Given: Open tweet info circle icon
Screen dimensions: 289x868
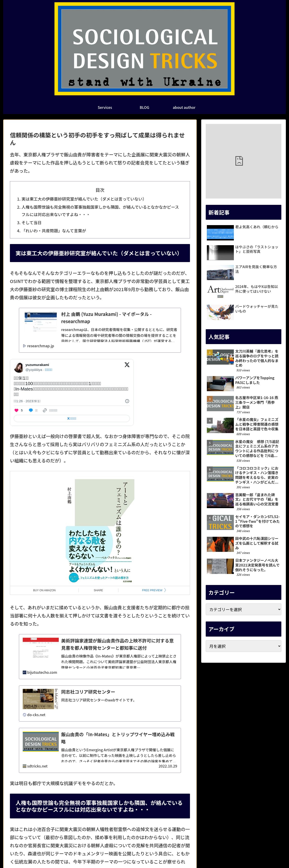Looking at the screenshot, I should 127,401.
